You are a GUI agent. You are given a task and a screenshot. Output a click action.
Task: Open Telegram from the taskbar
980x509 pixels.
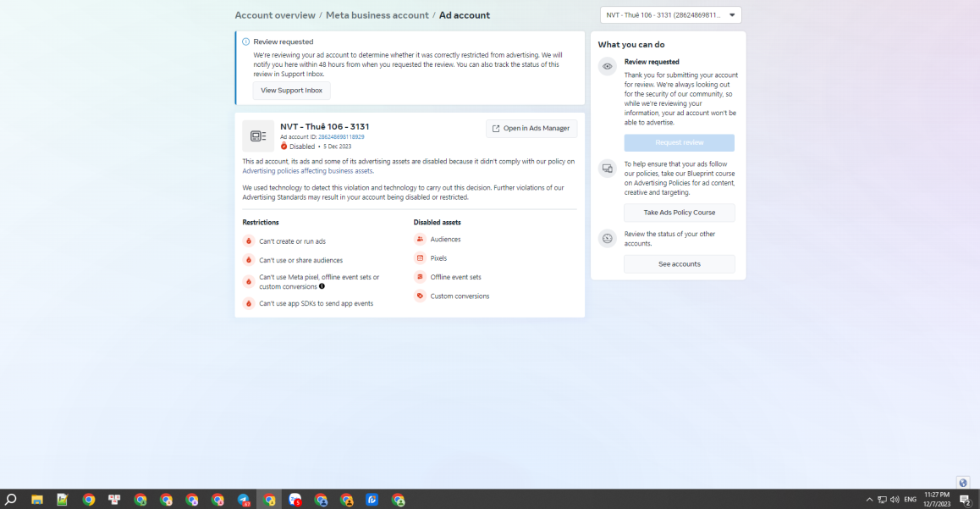244,499
